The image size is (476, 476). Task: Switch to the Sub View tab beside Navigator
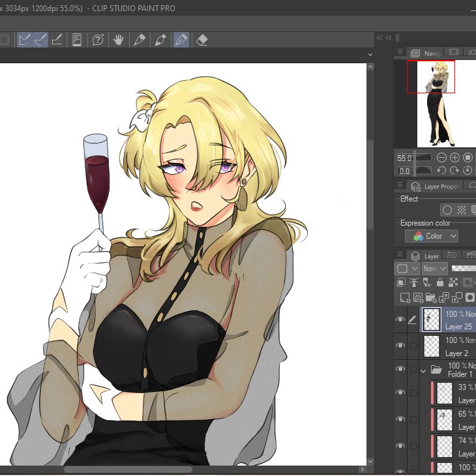(x=454, y=52)
